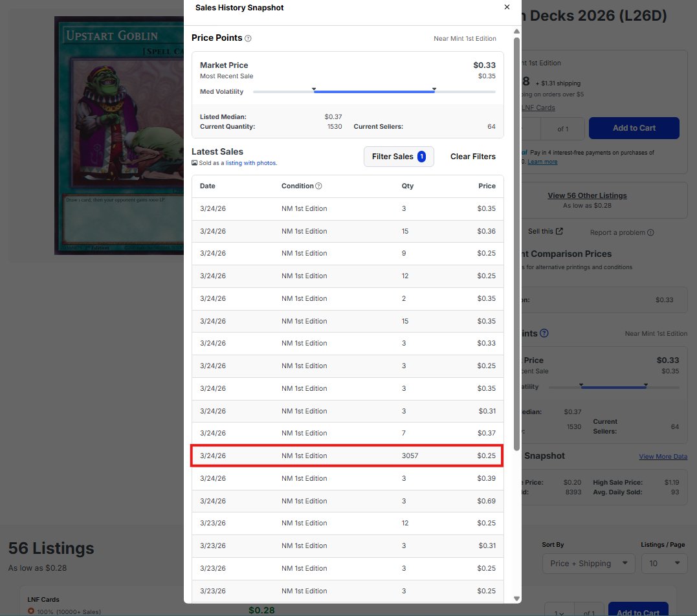Screen dimensions: 697x616
Task: Click the LNF Cards seller name in bottom listing
Action: tap(43, 600)
